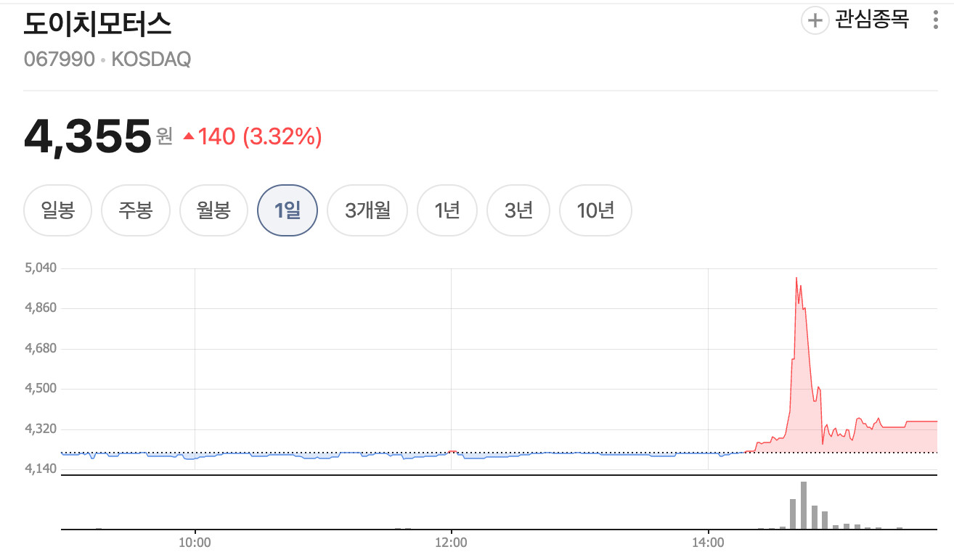Image resolution: width=954 pixels, height=560 pixels.
Task: Select the 일봉 daily candle tab
Action: pyautogui.click(x=58, y=211)
